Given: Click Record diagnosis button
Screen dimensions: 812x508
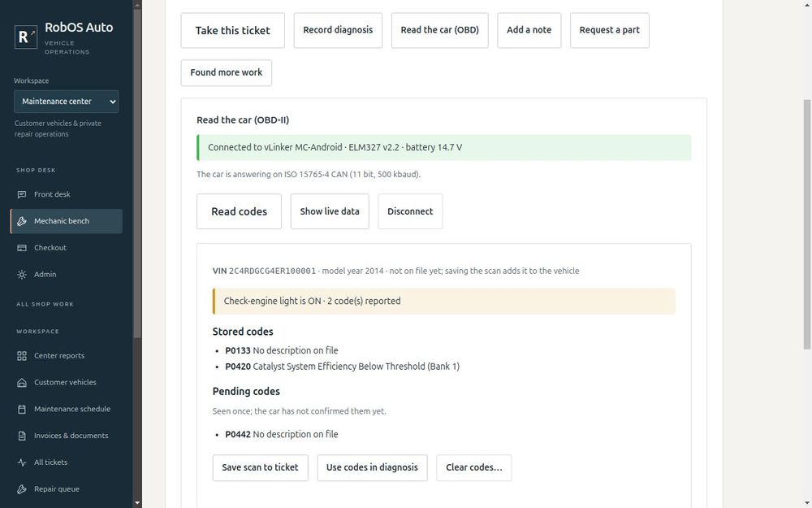Looking at the screenshot, I should point(338,31).
